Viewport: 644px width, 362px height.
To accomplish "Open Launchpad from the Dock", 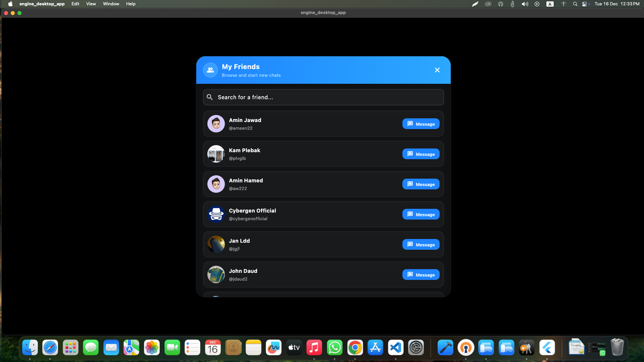I will pos(70,348).
